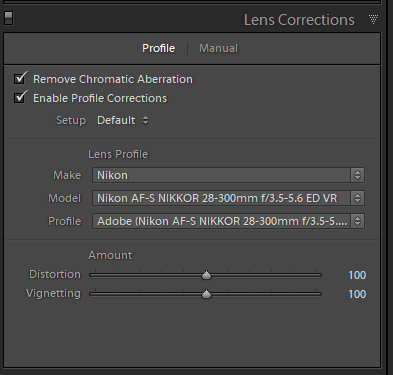Image resolution: width=393 pixels, height=375 pixels.
Task: Click the Profile dropdown stepper arrows
Action: [x=357, y=221]
